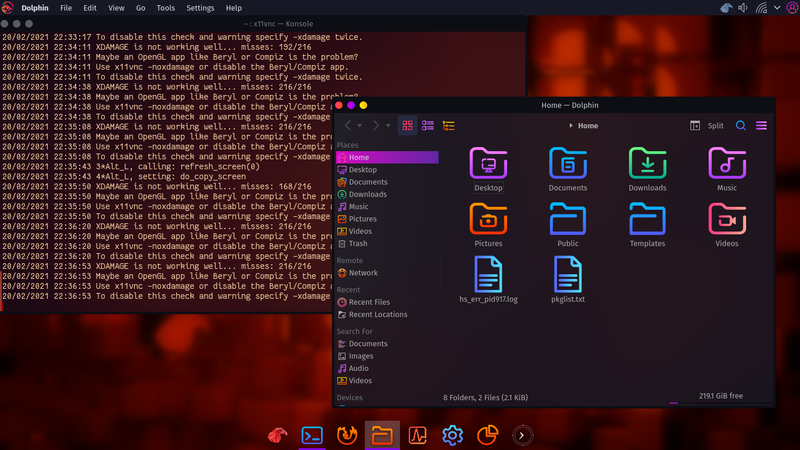800x450 pixels.
Task: Switch to Details tree view mode
Action: click(x=449, y=126)
